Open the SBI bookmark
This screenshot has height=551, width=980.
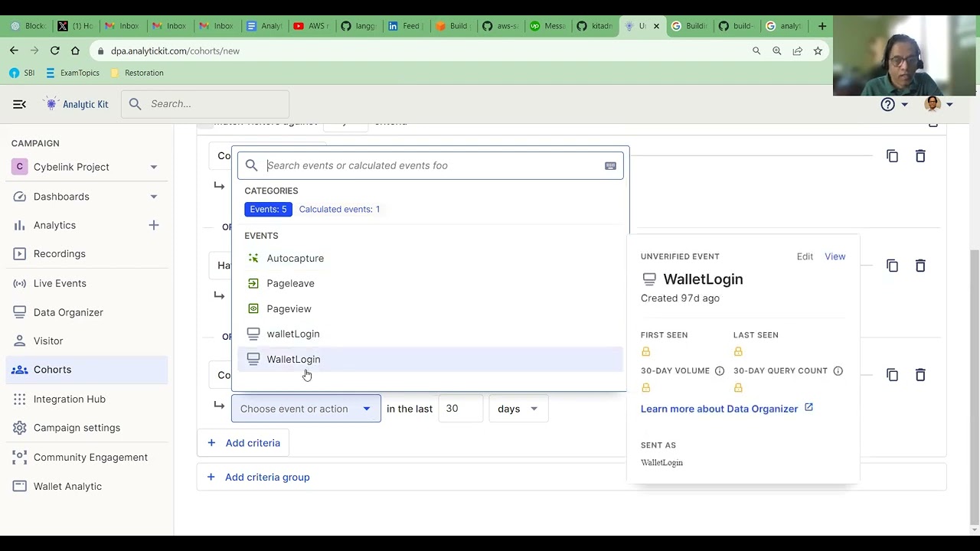click(21, 73)
